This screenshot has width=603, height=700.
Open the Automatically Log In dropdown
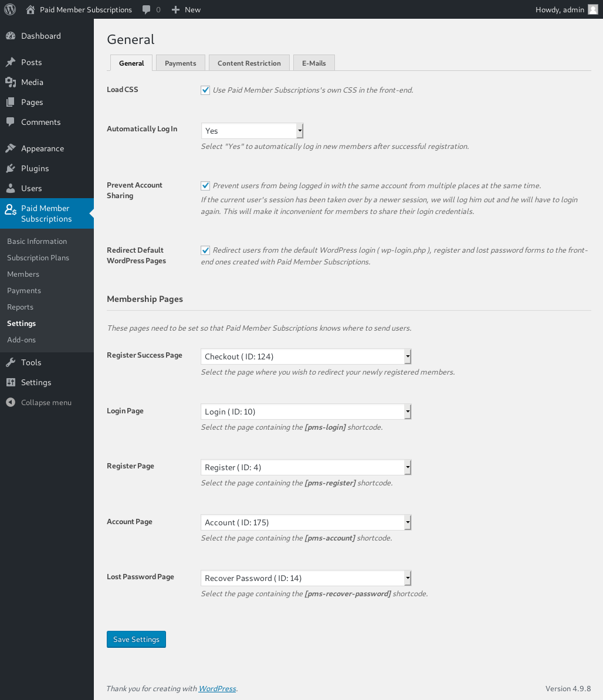click(x=252, y=131)
